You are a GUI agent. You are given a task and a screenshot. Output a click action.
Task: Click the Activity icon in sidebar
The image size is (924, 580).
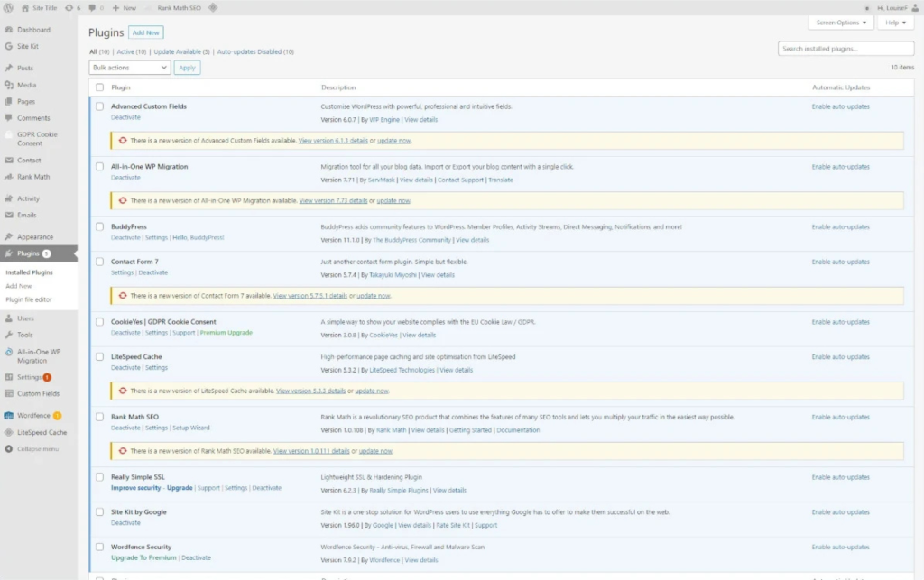click(9, 198)
